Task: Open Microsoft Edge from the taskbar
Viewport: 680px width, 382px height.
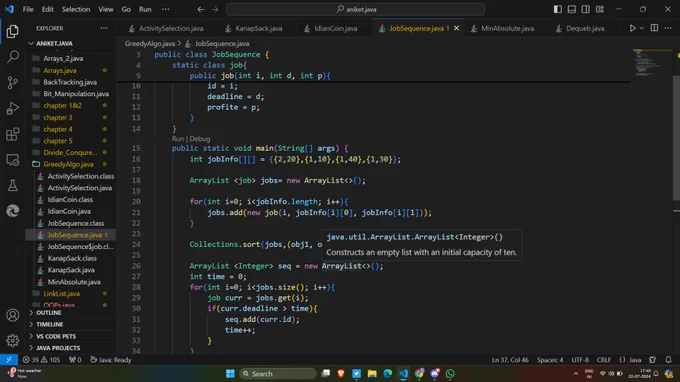Action: coord(388,373)
